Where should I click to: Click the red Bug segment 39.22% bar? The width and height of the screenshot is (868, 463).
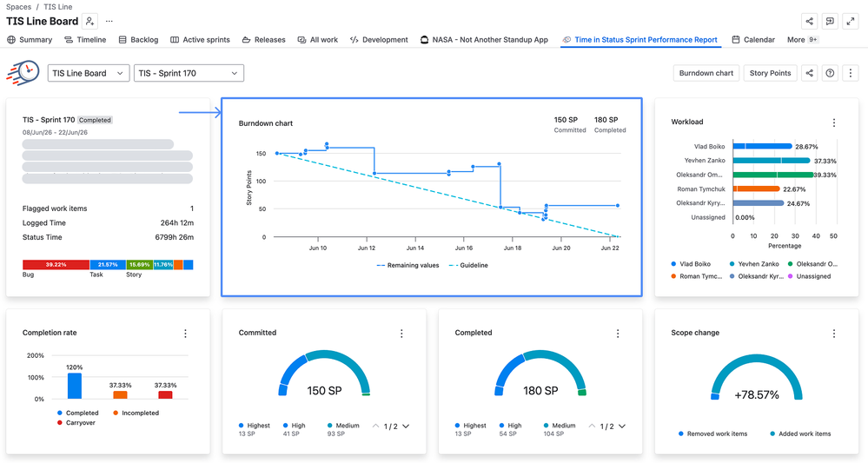click(x=56, y=265)
